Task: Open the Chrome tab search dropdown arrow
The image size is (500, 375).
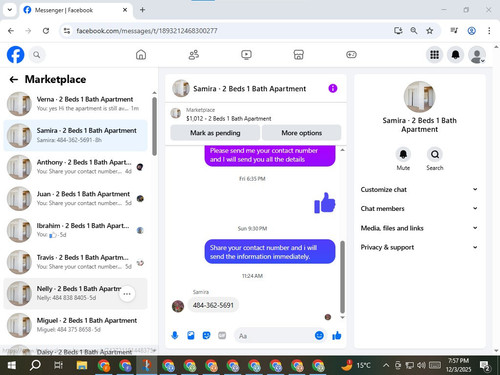Action: [10, 10]
